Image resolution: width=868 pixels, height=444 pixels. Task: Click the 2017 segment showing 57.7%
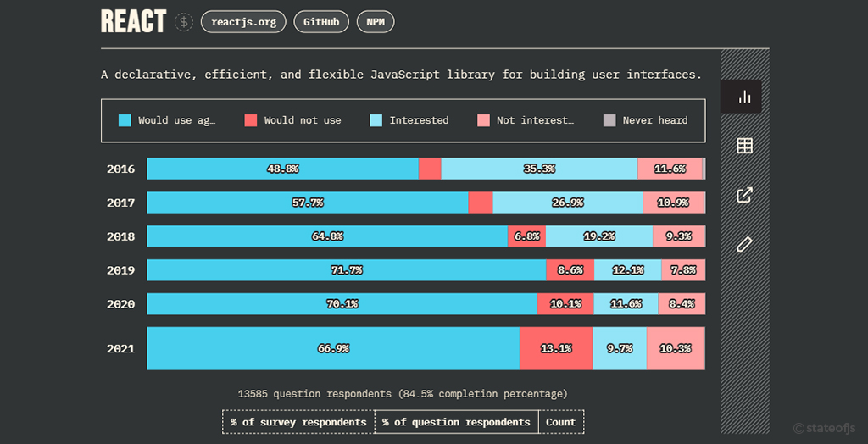click(308, 203)
